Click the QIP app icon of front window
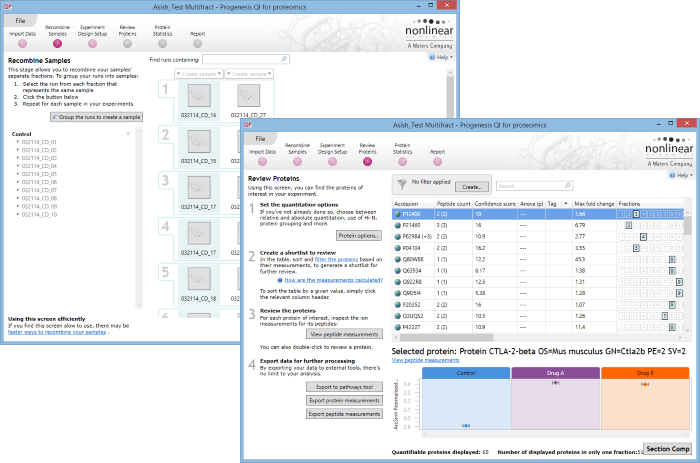Viewport: 700px width, 463px height. pos(248,125)
